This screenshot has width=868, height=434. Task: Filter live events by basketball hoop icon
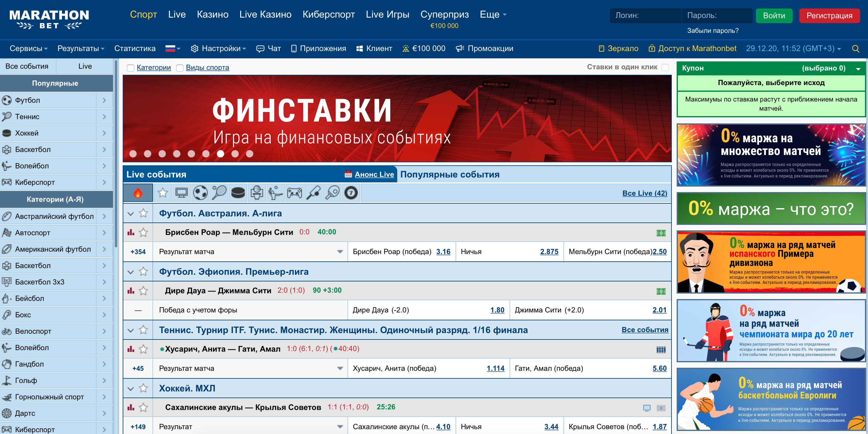257,193
